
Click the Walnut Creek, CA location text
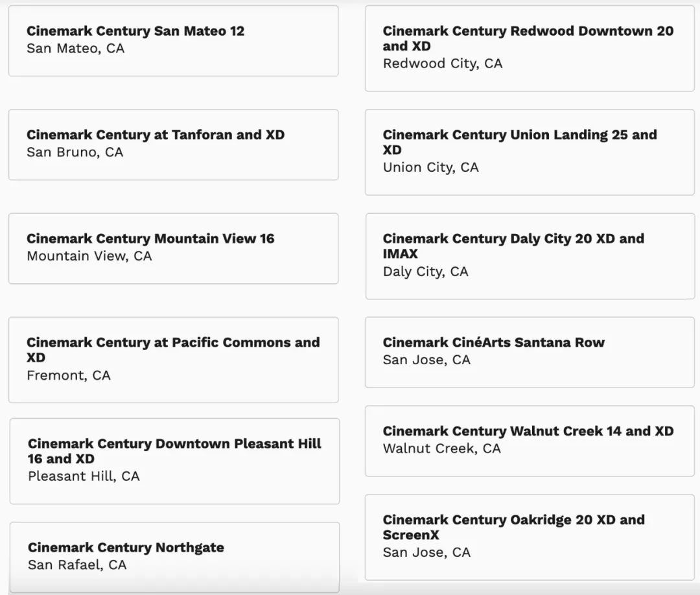441,449
